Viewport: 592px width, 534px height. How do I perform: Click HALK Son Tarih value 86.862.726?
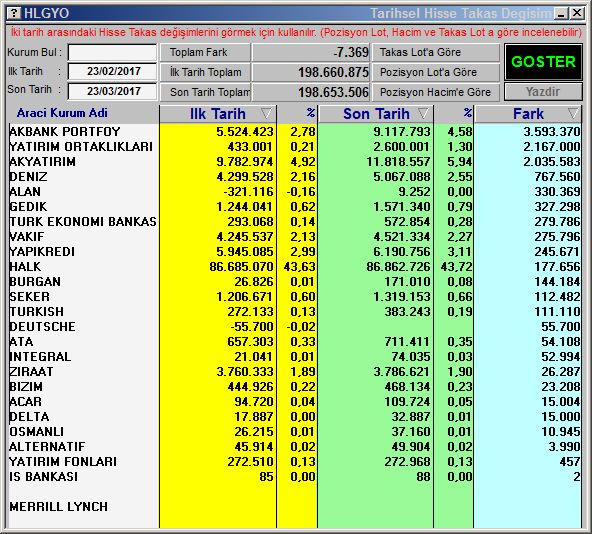[398, 267]
